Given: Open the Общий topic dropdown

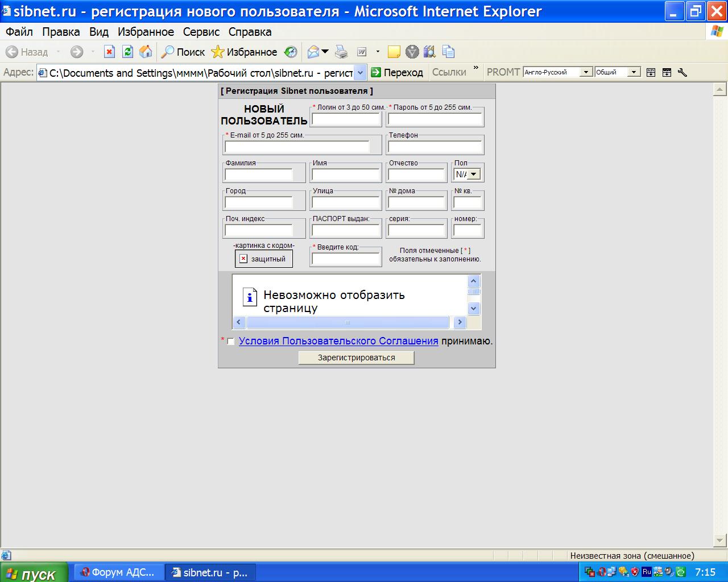Looking at the screenshot, I should (x=634, y=72).
